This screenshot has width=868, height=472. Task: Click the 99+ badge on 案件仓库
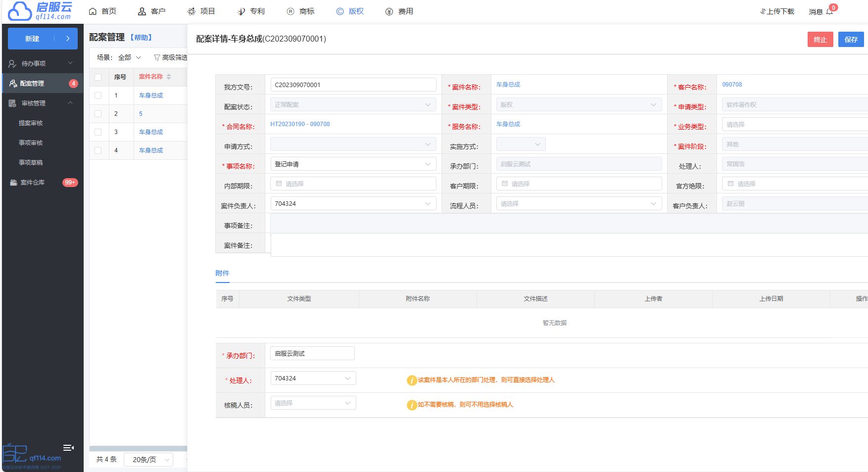(x=70, y=183)
